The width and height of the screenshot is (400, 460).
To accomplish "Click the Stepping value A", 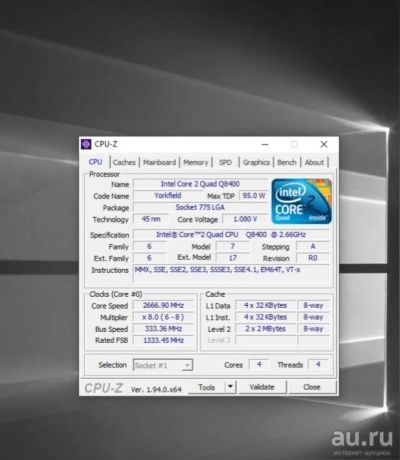I will pyautogui.click(x=313, y=246).
